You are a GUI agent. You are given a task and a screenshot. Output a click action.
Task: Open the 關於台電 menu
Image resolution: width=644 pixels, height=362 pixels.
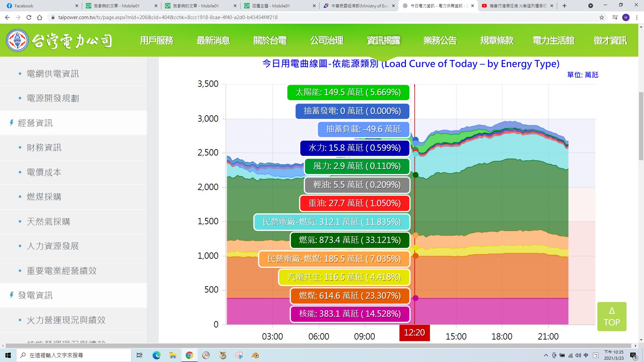(x=270, y=41)
